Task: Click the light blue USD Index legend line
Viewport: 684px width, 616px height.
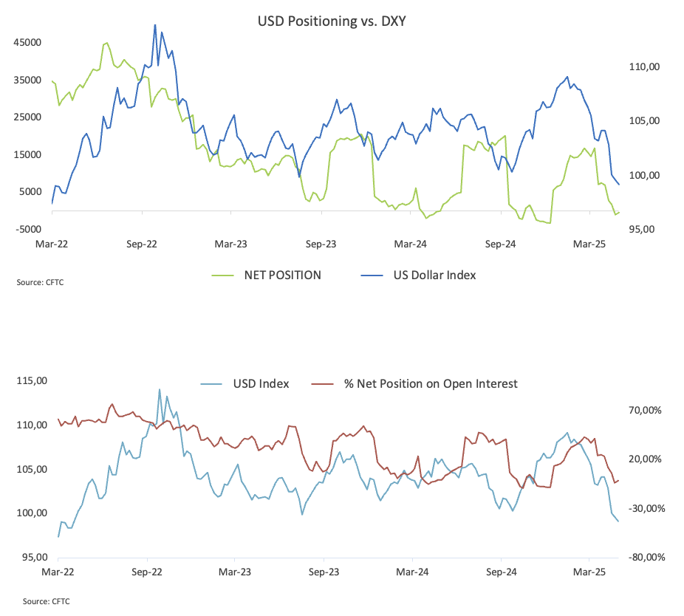Action: [211, 384]
